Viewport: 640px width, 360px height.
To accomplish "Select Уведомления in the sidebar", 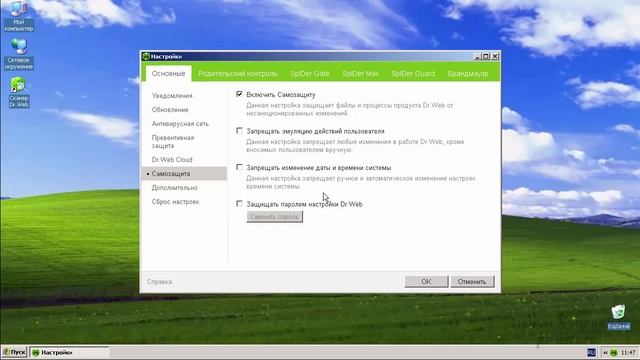I will click(172, 96).
